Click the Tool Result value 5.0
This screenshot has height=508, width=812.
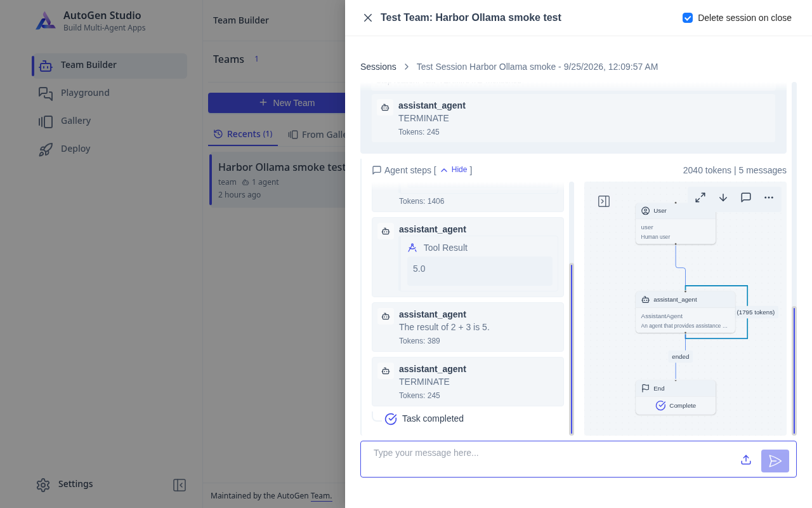[x=419, y=269]
